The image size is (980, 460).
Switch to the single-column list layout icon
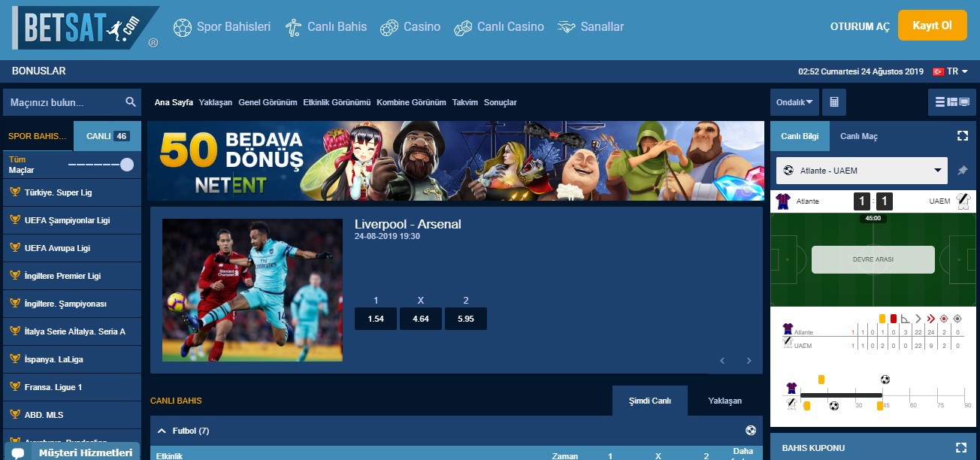(939, 102)
